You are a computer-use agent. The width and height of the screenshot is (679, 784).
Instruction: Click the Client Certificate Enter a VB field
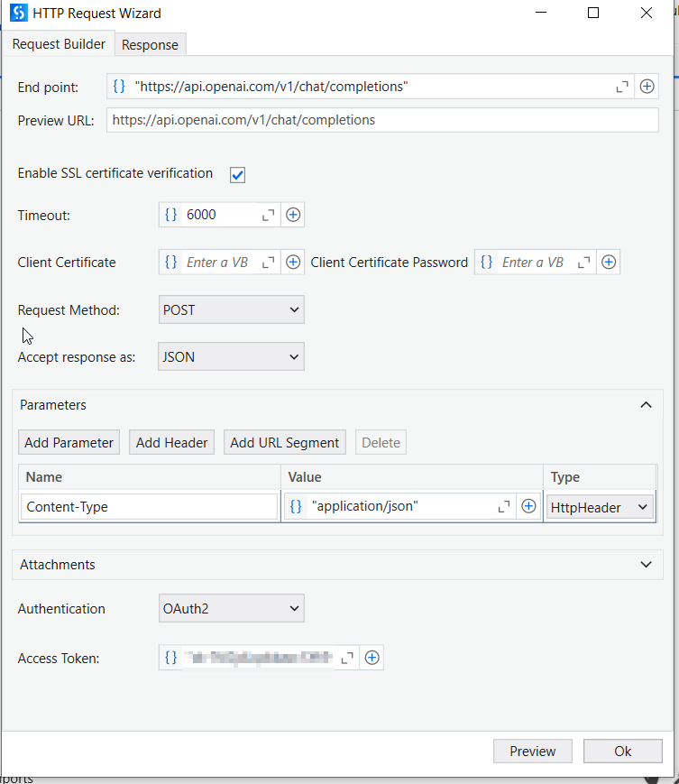click(x=220, y=262)
